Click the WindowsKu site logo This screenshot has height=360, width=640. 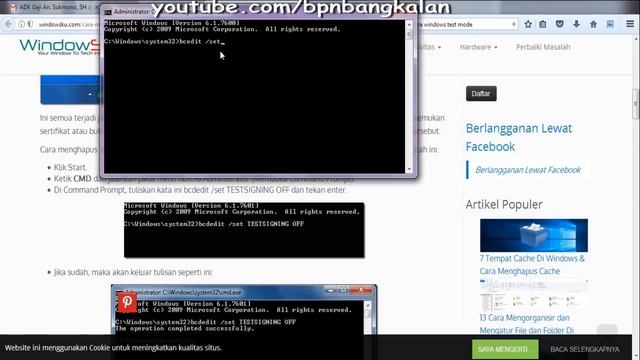point(59,47)
